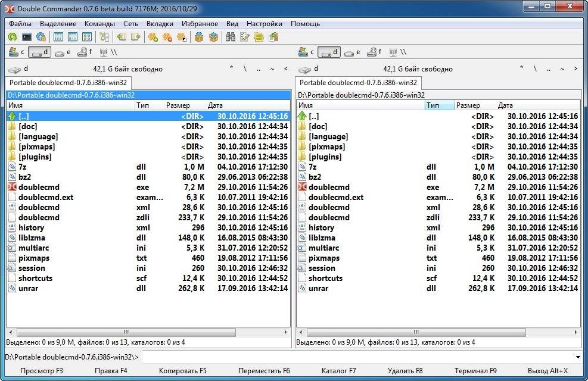Expand command line history dropdown arrow
Viewport: 588px width, 381px height.
[578, 357]
